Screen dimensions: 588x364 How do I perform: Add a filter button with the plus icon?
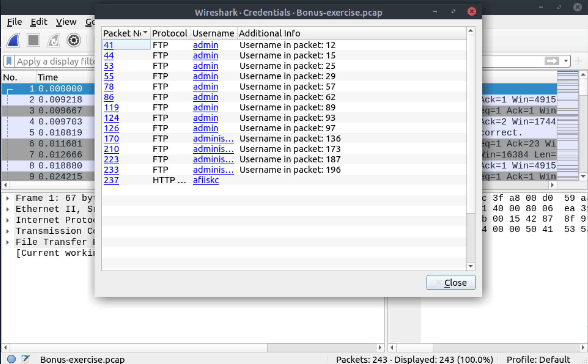pos(578,61)
